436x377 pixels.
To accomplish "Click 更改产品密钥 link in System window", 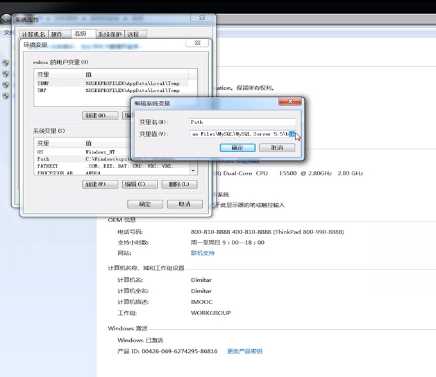I will coord(245,351).
